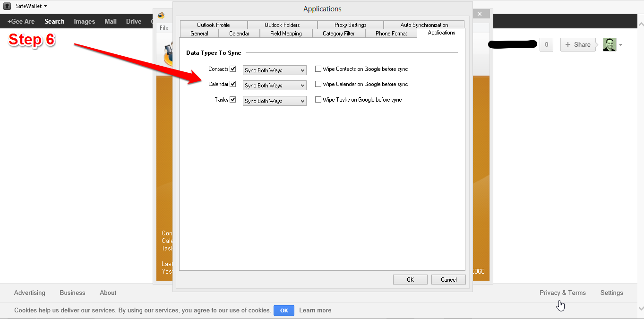Open the Privacy & Terms link
Viewport: 644px width, 319px height.
click(x=562, y=293)
